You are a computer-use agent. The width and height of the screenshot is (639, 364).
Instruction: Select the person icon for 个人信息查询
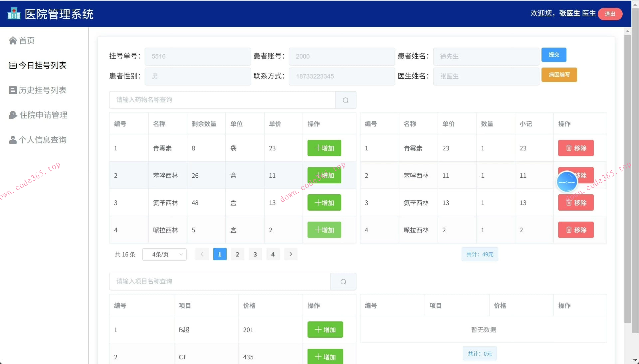click(12, 140)
